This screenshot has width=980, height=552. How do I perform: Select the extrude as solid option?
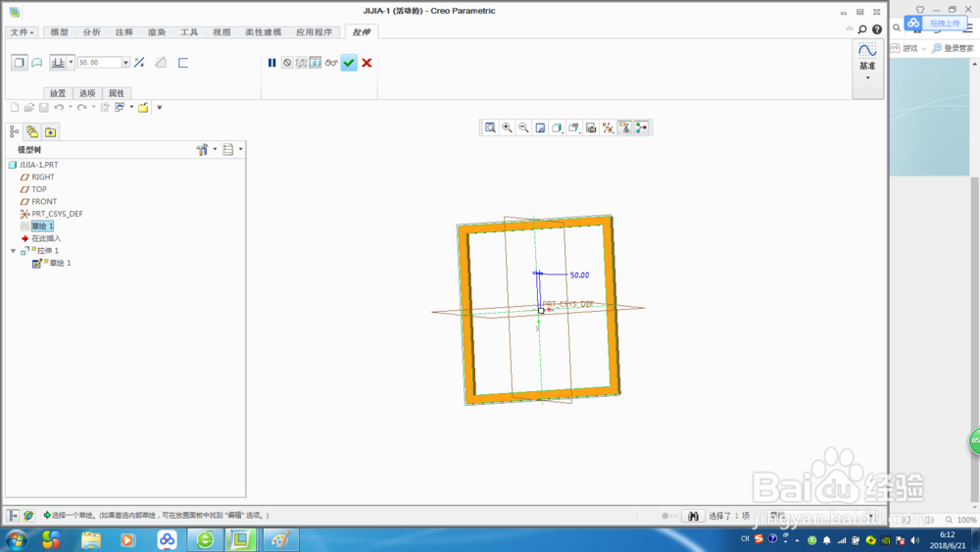click(x=20, y=63)
